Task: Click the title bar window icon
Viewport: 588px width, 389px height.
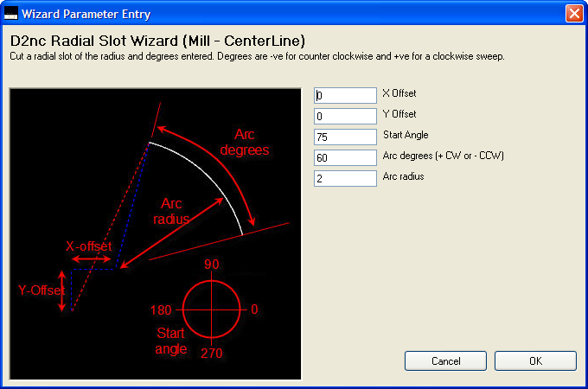Action: tap(11, 14)
